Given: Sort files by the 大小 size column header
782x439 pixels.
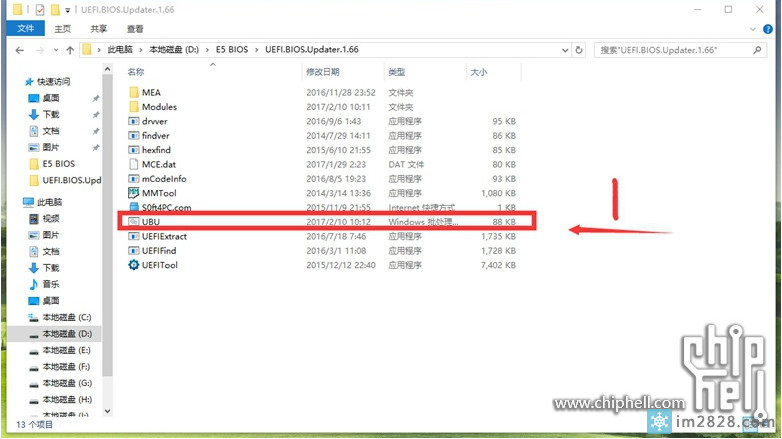Looking at the screenshot, I should coord(478,72).
